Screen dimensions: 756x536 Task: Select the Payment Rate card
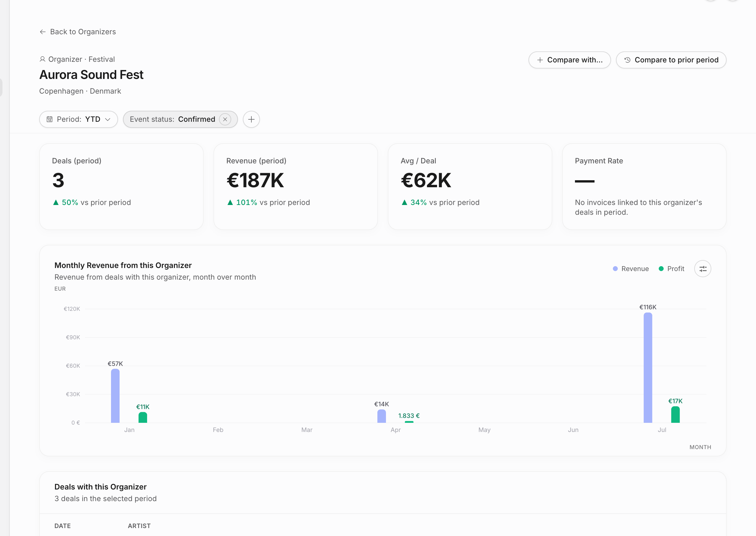tap(644, 187)
